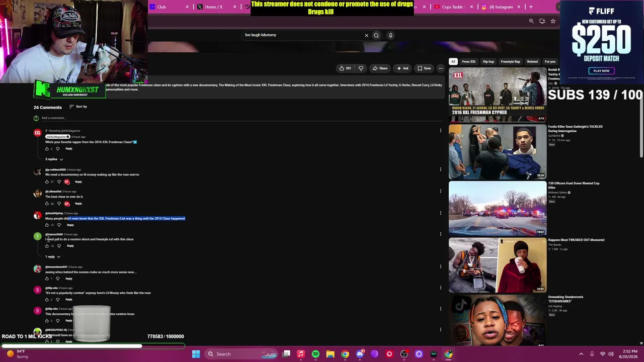
Task: Open the @XXLMagazine channel from the pinned comment
Action: tap(57, 137)
